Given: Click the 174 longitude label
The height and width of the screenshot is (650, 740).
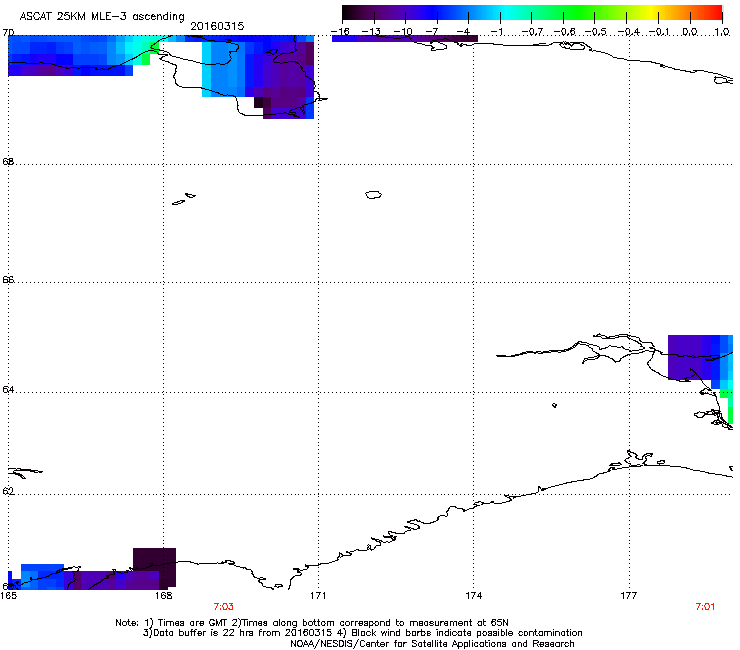Looking at the screenshot, I should [x=473, y=595].
